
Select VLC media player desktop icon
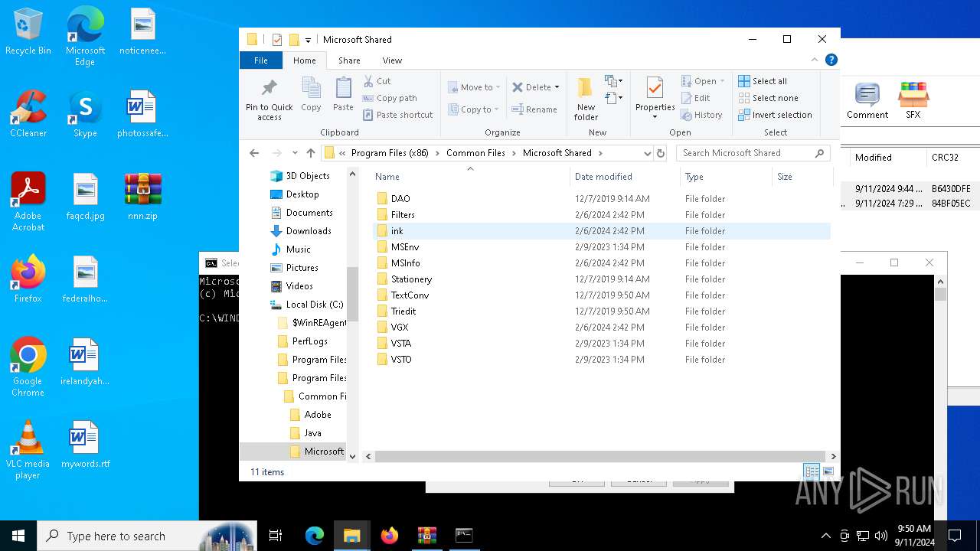point(28,450)
